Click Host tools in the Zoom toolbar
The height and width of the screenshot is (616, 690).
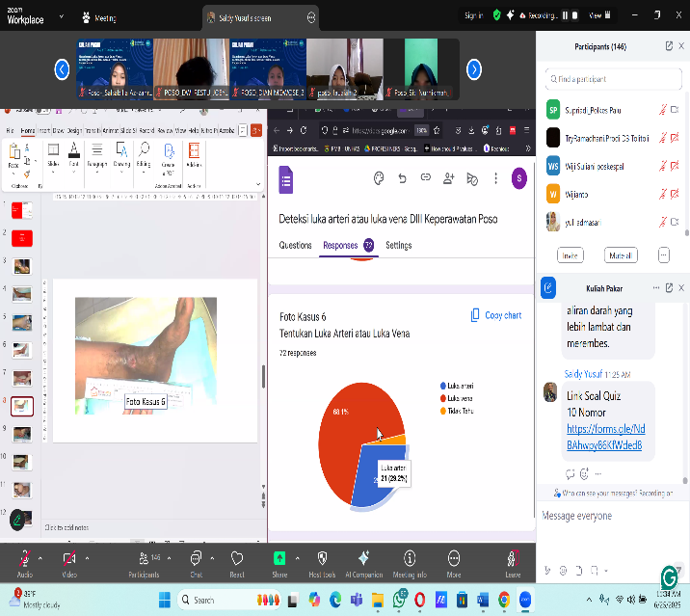[x=322, y=564]
